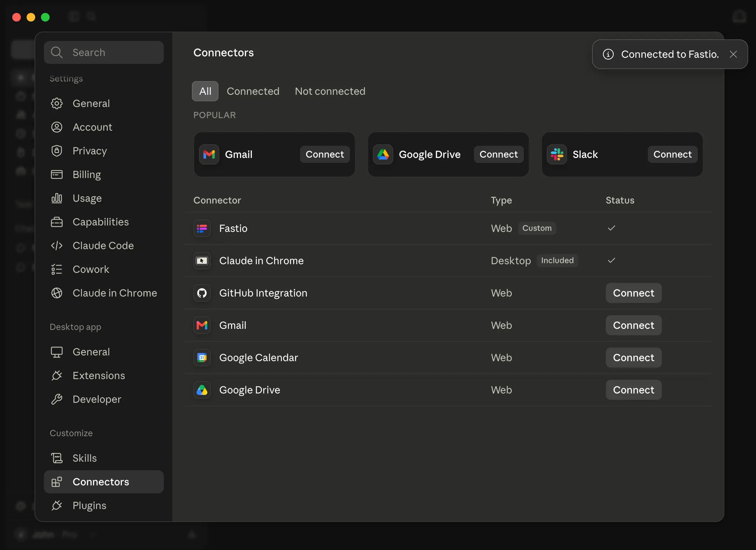Select the Fastio connector name

233,228
